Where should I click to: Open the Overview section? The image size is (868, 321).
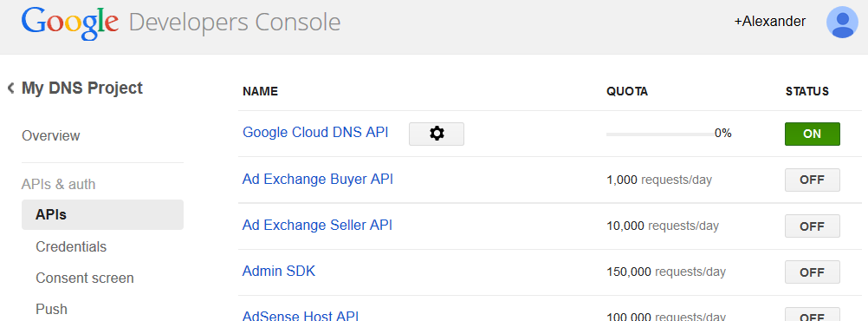point(51,136)
